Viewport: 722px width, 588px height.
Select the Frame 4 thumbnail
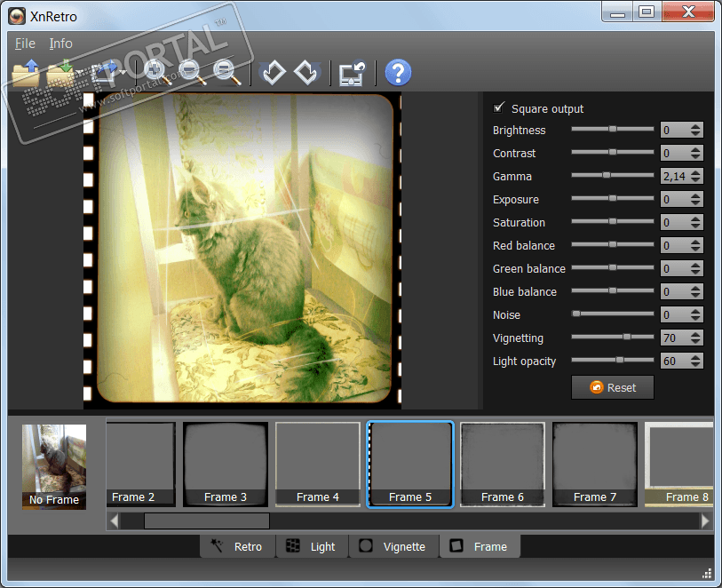[x=318, y=465]
